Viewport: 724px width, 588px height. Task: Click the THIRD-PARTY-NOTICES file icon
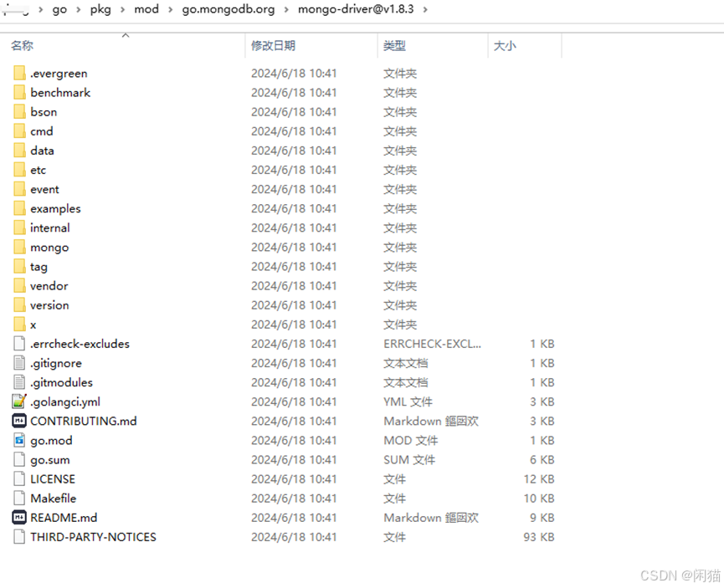[19, 537]
